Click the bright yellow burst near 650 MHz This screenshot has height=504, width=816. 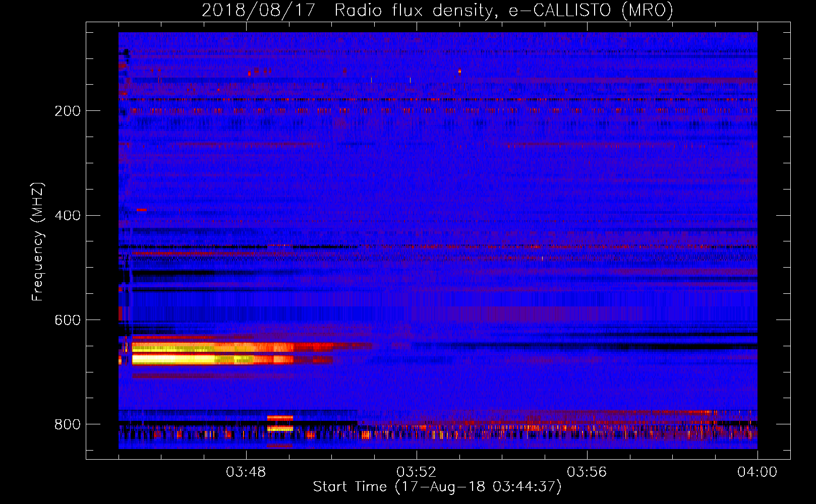click(x=212, y=353)
